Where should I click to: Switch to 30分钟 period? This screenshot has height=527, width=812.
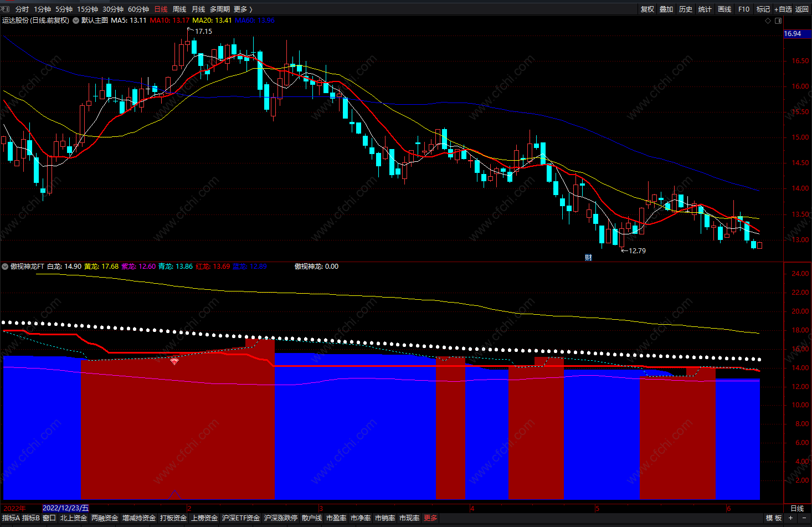point(113,9)
